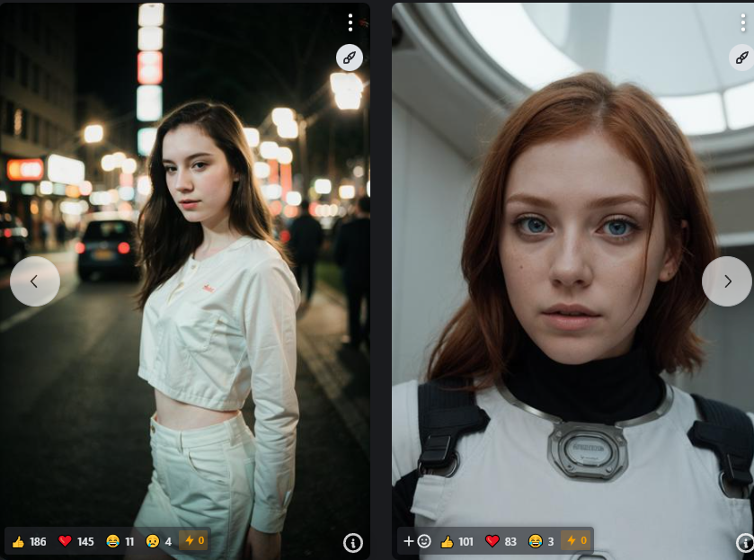
Task: Advance to next image with the right arrow
Action: (727, 281)
